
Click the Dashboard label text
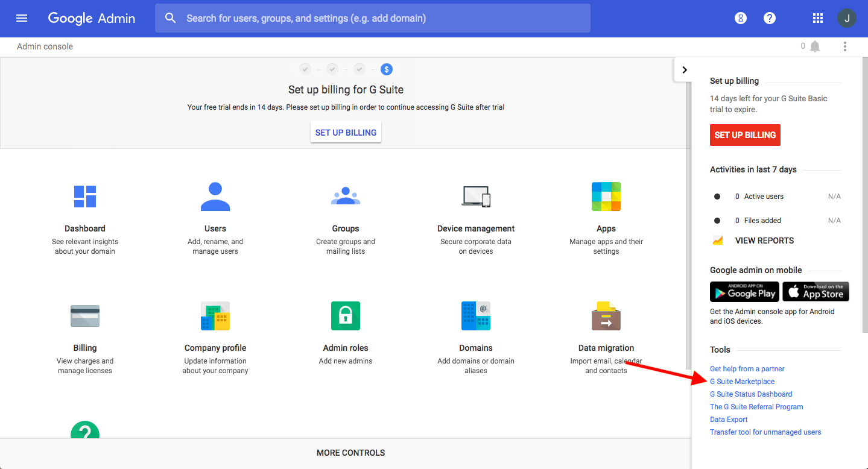85,228
